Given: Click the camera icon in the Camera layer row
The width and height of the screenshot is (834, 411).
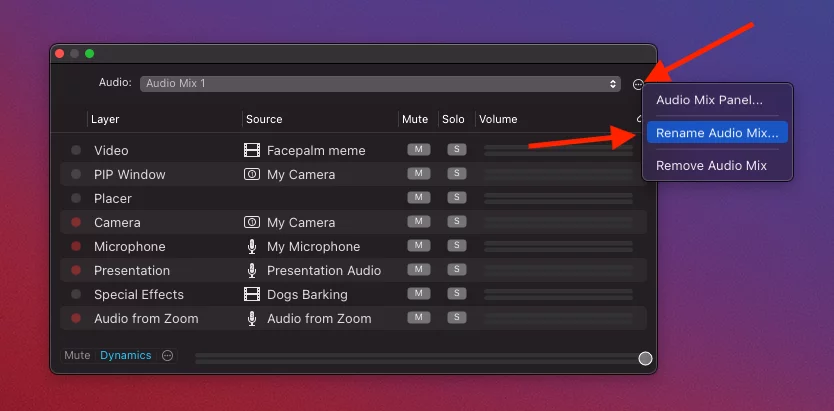Looking at the screenshot, I should click(x=252, y=222).
